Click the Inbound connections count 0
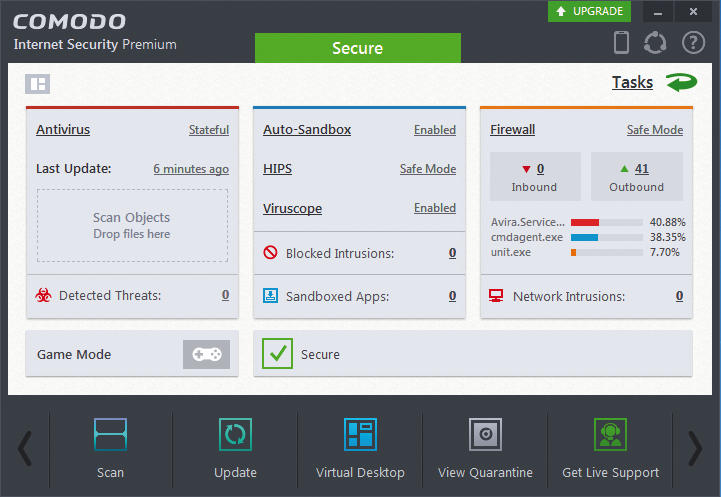The image size is (721, 497). point(540,169)
